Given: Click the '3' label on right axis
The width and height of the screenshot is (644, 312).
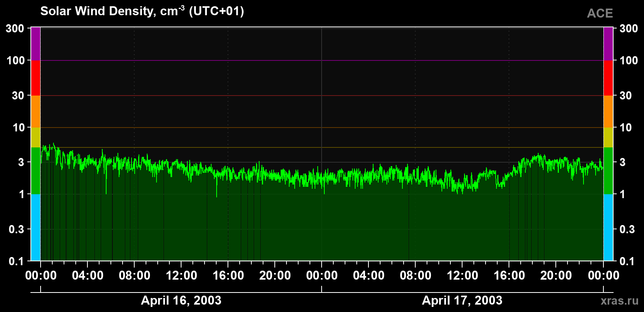Looking at the screenshot, I should point(623,162).
